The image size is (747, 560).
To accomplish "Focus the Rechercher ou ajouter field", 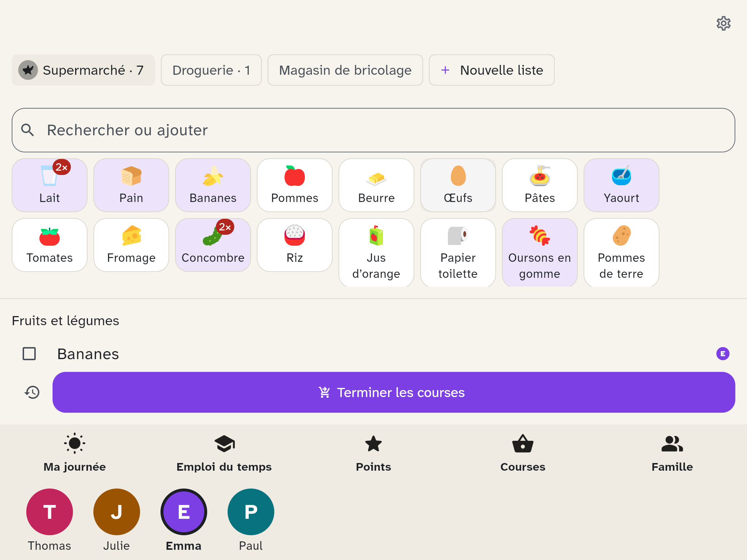I will [x=373, y=130].
